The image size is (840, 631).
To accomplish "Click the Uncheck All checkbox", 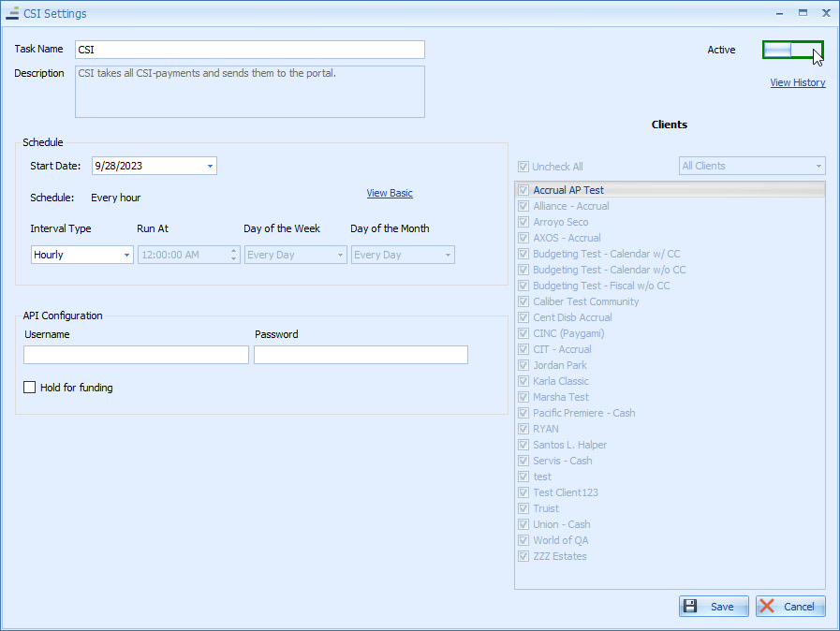I will (x=523, y=166).
